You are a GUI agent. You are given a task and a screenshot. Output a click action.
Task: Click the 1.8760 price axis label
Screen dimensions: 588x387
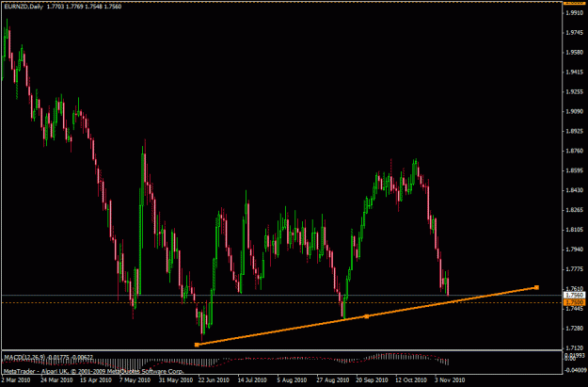pyautogui.click(x=574, y=151)
